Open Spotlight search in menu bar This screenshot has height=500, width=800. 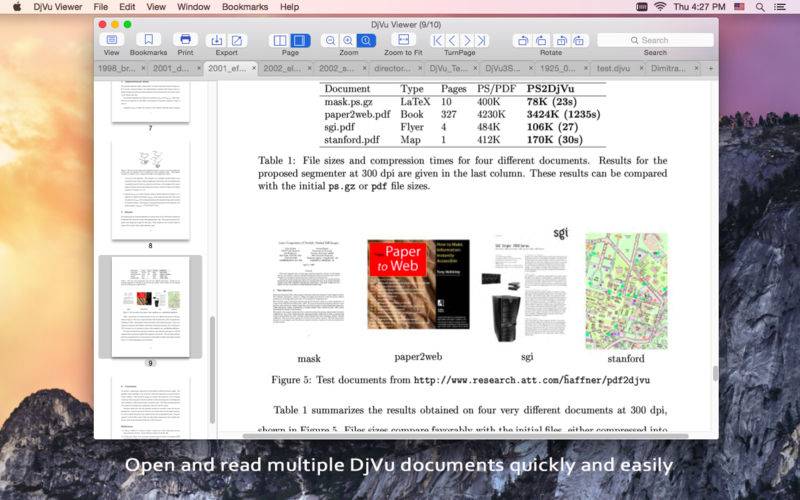click(760, 7)
